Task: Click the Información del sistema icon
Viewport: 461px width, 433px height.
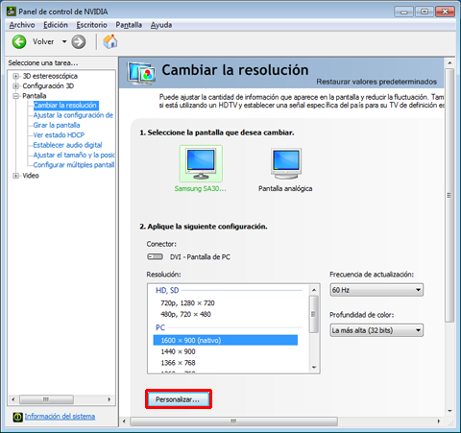Action: (17, 417)
